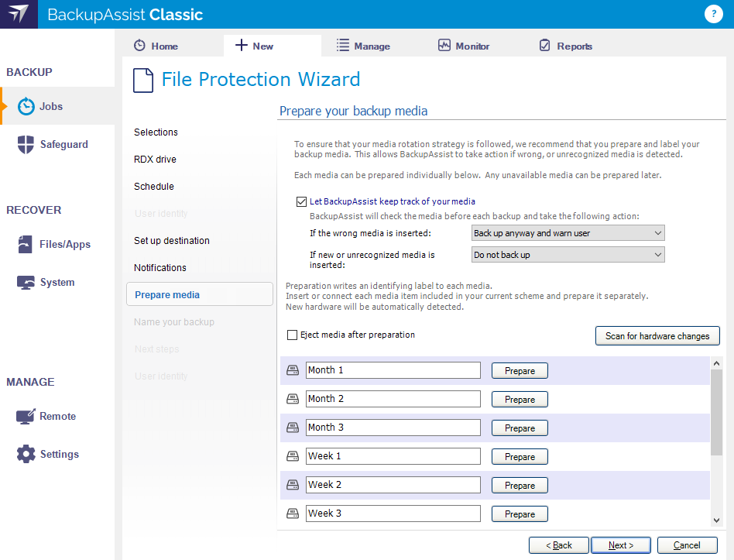The width and height of the screenshot is (734, 560).
Task: Prepare the Month 1 media
Action: click(520, 370)
